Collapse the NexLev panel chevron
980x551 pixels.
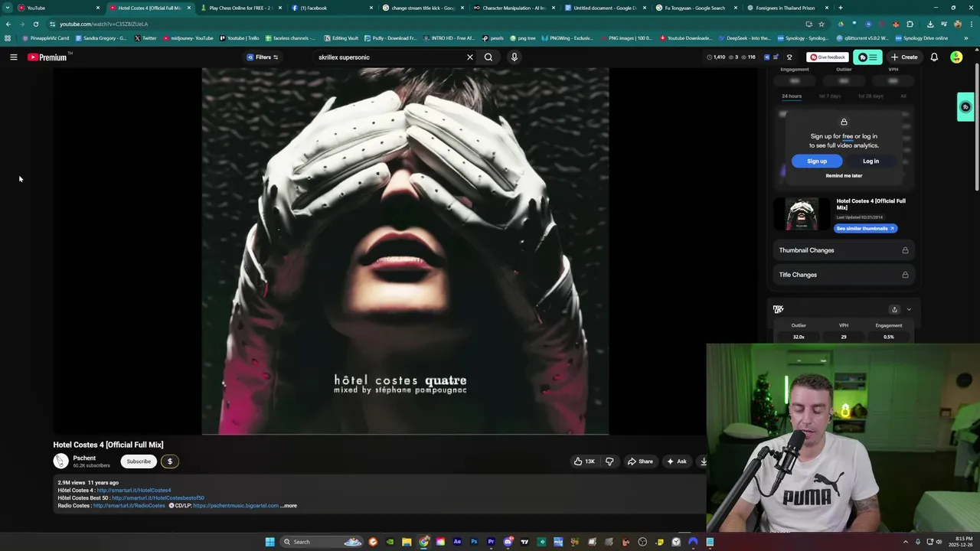click(909, 310)
